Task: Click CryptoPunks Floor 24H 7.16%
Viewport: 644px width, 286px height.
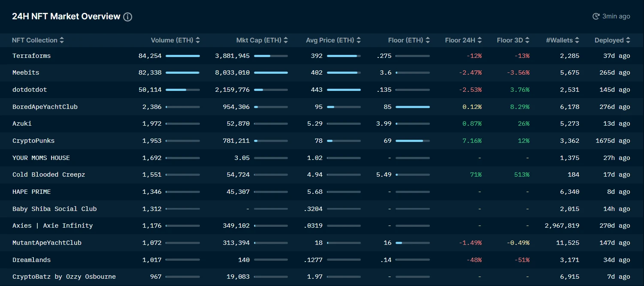Action: [x=472, y=141]
